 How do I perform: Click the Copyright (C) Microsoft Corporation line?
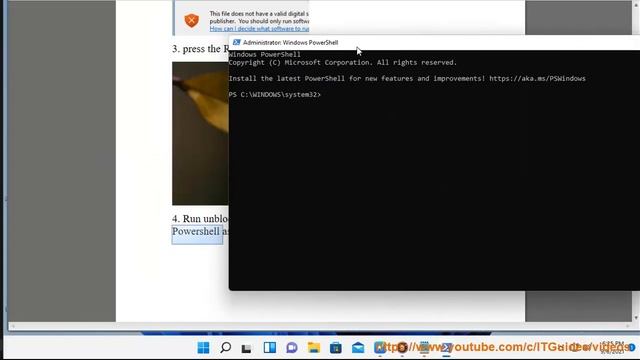[343, 62]
